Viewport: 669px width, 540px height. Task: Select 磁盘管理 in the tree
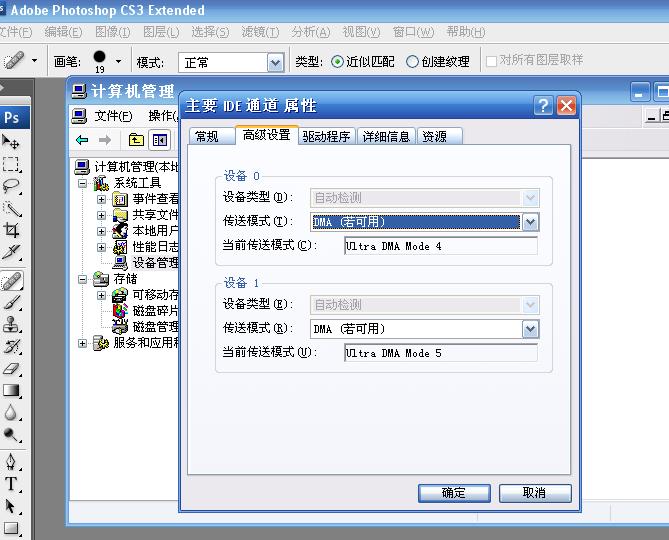pos(156,327)
